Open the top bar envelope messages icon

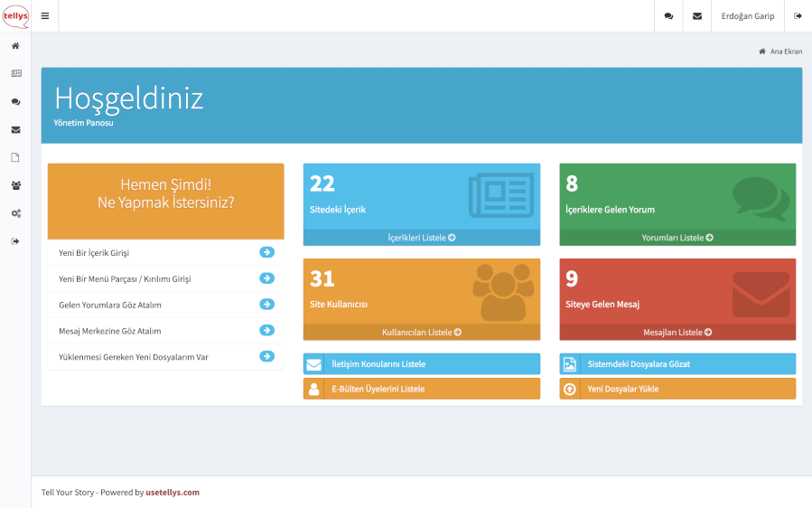coord(696,16)
